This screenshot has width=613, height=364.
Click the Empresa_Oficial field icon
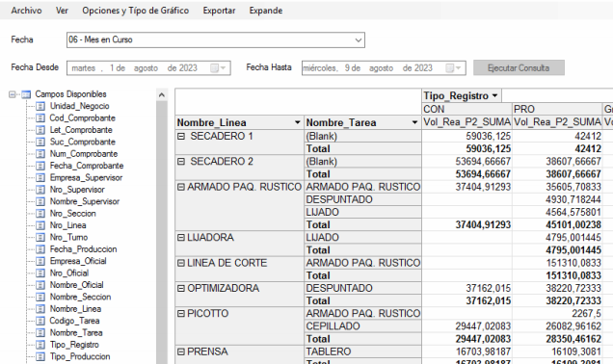(40, 261)
